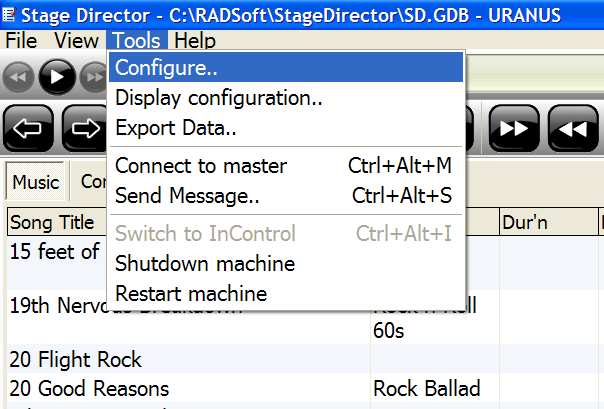Click the left arrow navigation button
Screen dimensions: 604x409
click(28, 128)
